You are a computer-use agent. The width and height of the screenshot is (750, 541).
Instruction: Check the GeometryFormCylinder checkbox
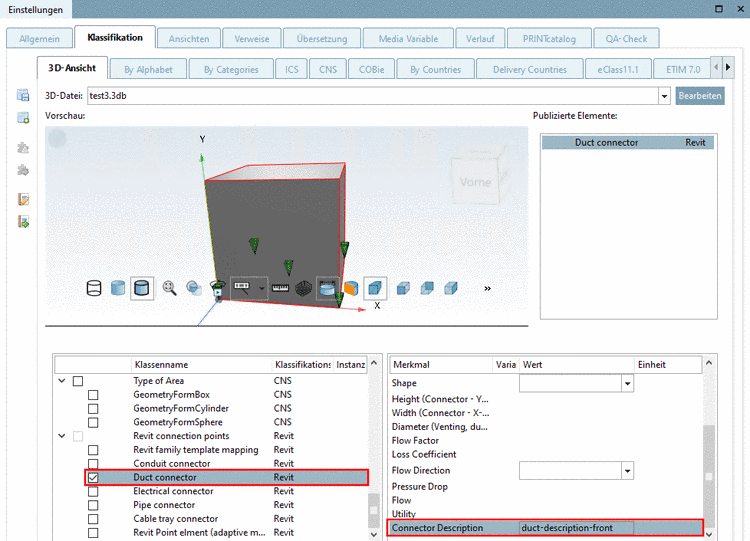[93, 409]
